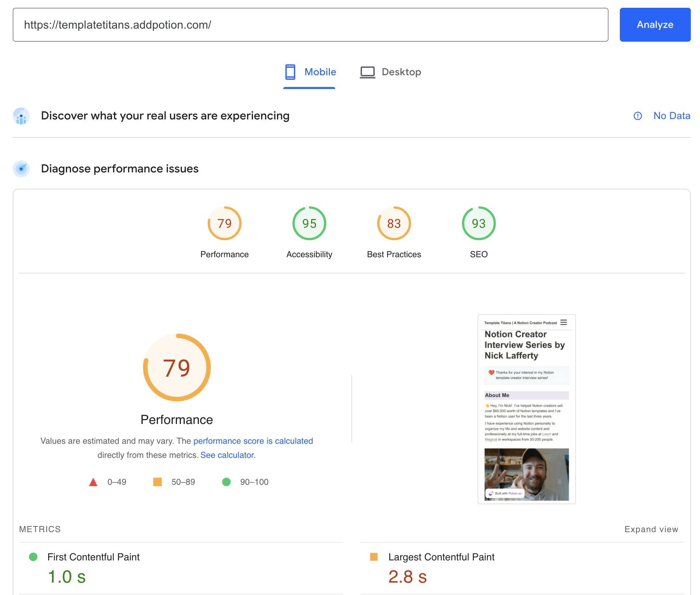Click the mobile phone icon above the results

(x=290, y=72)
